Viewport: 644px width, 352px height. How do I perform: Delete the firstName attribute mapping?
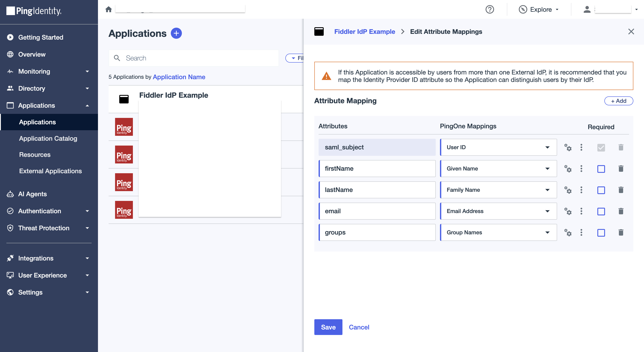pos(621,169)
